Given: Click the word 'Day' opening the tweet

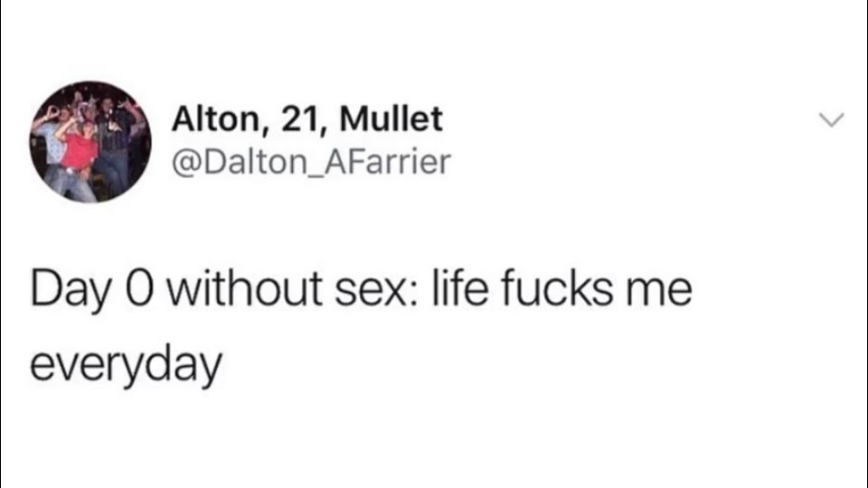Looking at the screenshot, I should pyautogui.click(x=71, y=290).
